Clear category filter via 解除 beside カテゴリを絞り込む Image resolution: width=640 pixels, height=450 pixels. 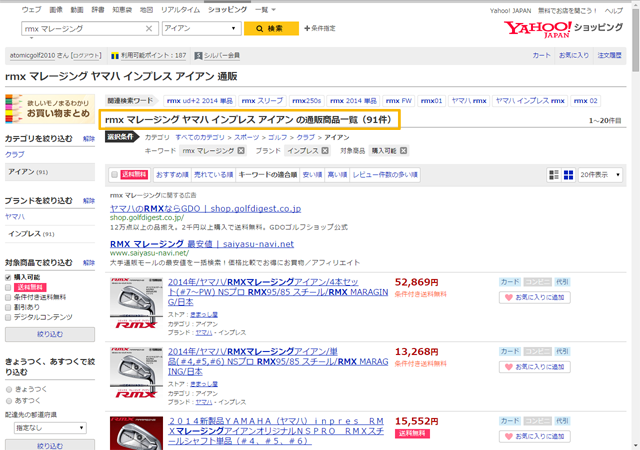(x=89, y=139)
